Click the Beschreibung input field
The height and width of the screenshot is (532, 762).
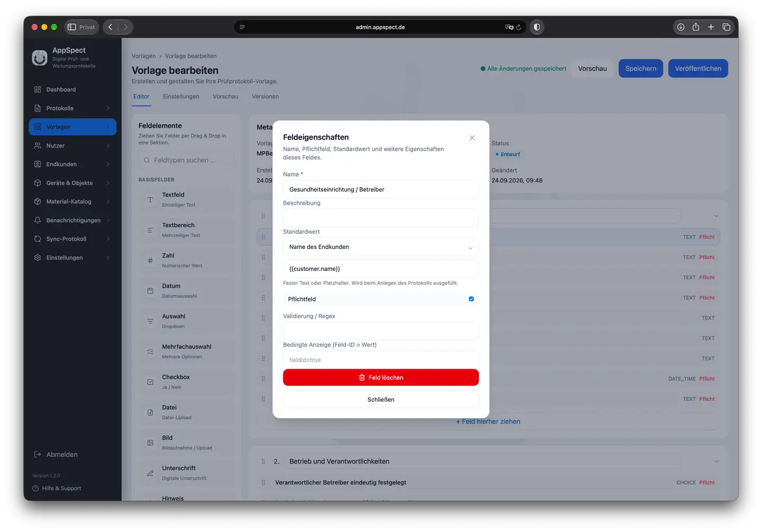click(x=381, y=218)
